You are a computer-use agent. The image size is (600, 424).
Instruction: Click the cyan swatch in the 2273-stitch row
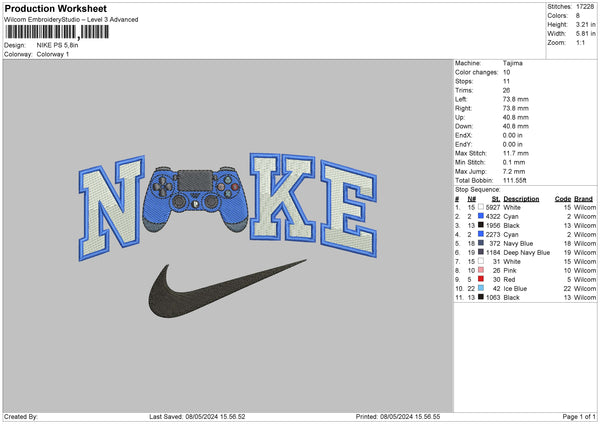tap(481, 234)
